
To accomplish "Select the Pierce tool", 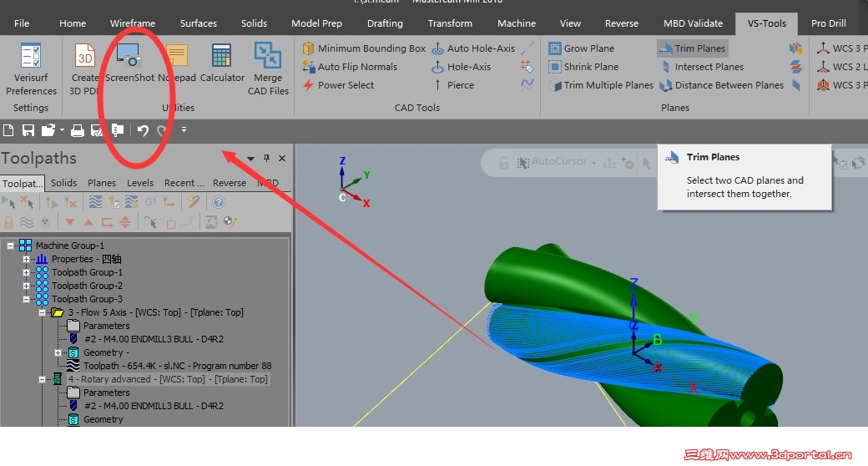I will click(x=453, y=85).
